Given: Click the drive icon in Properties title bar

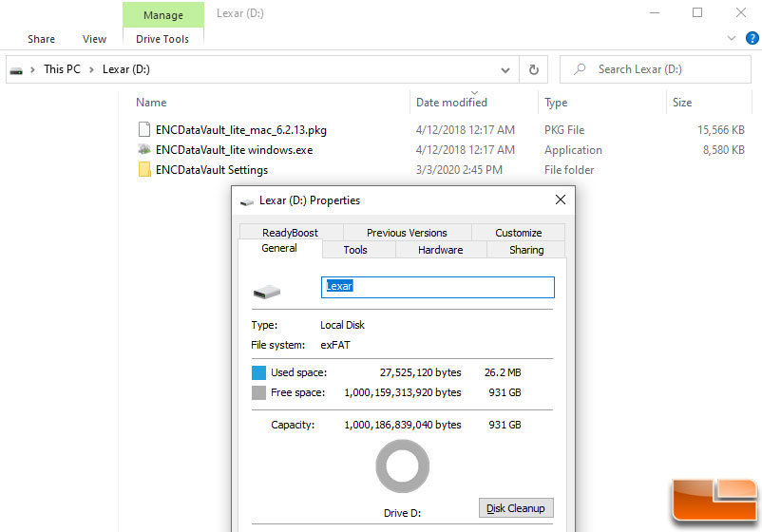Looking at the screenshot, I should [x=247, y=201].
